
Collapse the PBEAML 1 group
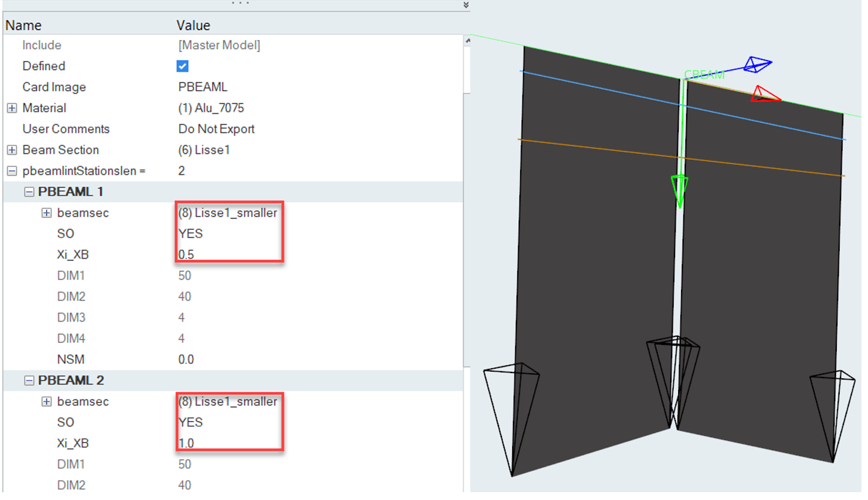click(x=29, y=192)
